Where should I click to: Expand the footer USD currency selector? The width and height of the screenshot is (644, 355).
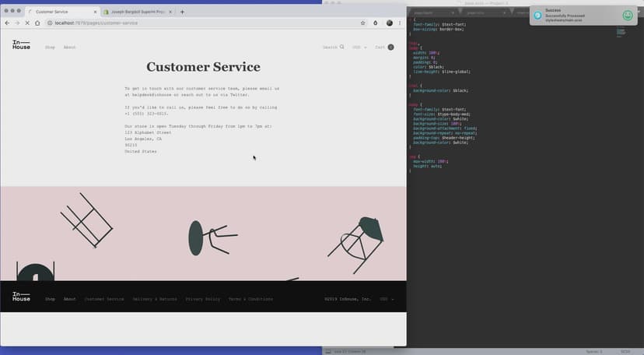pos(387,299)
